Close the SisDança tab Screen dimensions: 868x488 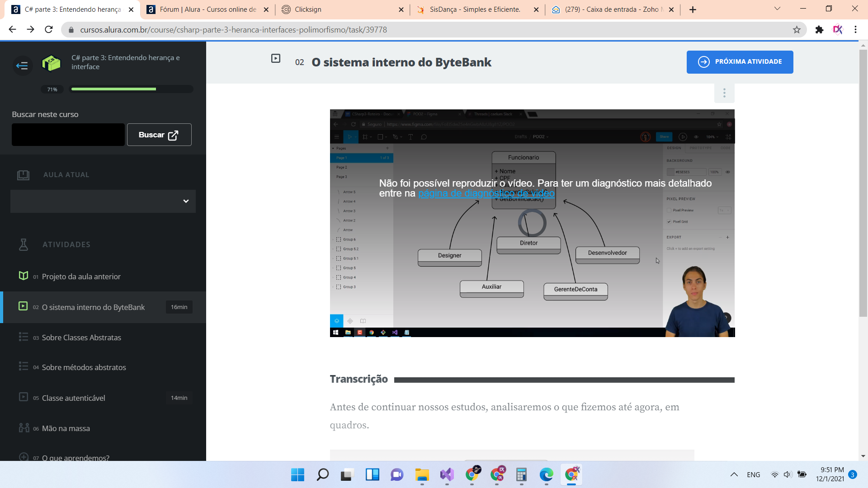point(536,9)
